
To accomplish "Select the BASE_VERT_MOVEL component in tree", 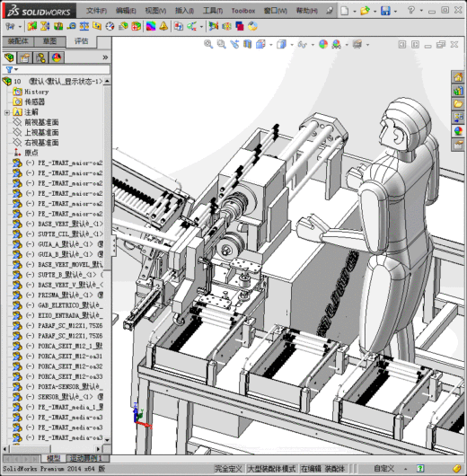I will pyautogui.click(x=57, y=265).
